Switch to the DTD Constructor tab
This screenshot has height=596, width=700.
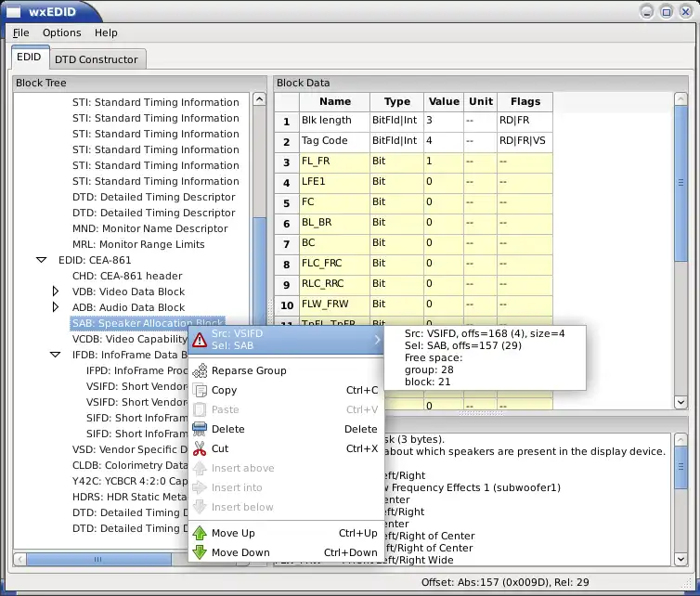[96, 59]
